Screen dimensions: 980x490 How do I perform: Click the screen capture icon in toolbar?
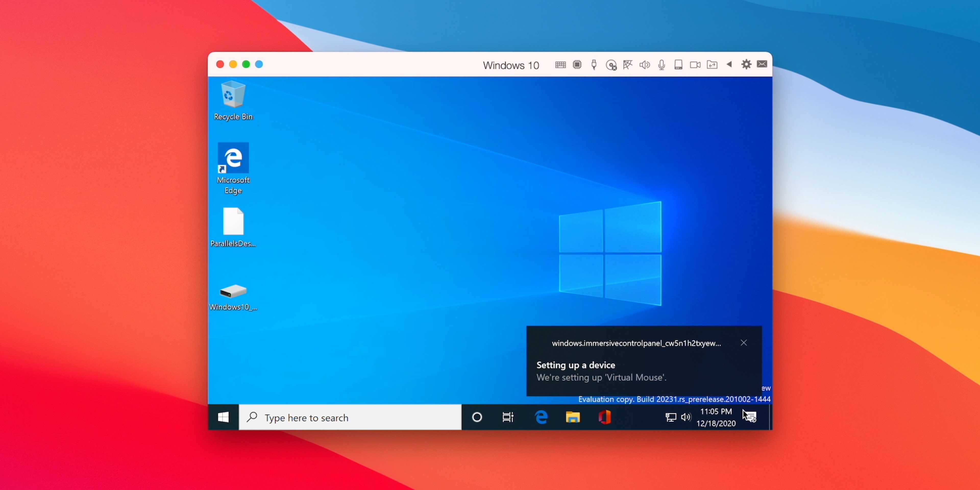point(695,64)
